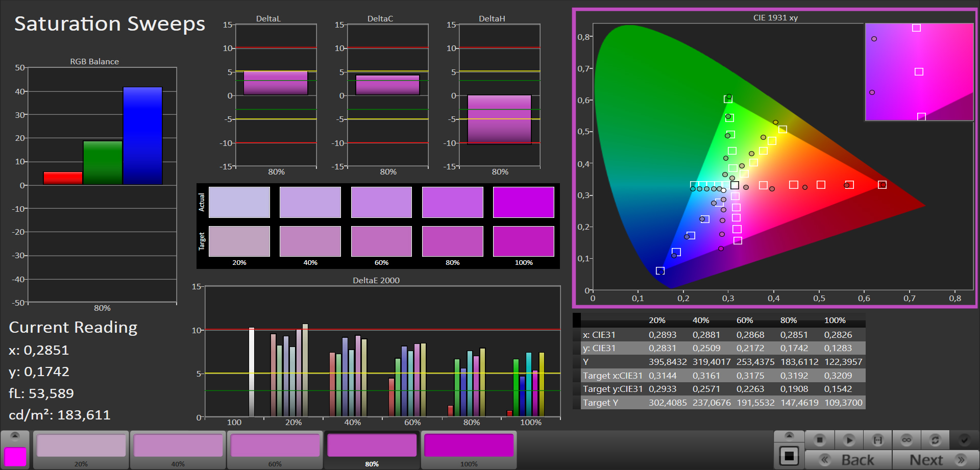Click the white 100 bar in DeltaE 2000
This screenshot has width=980, height=470.
(x=251, y=372)
